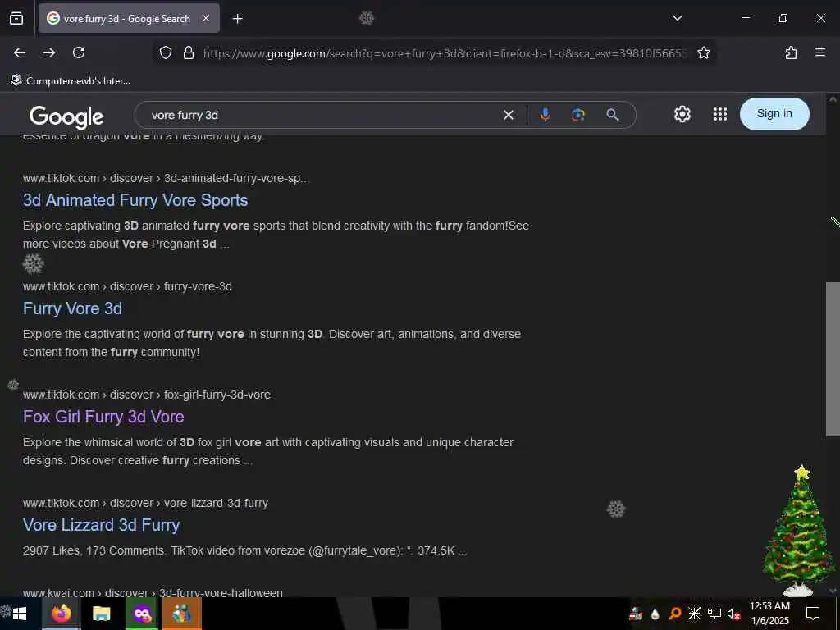Screen dimensions: 840x630
Task: Open the Windows notification center
Action: pos(813,614)
